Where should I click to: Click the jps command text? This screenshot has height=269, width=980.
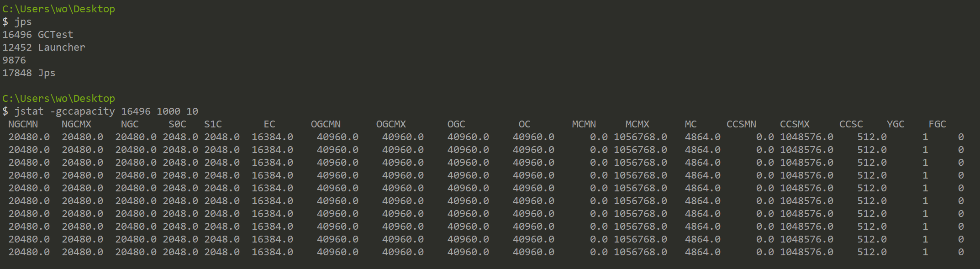pos(23,22)
